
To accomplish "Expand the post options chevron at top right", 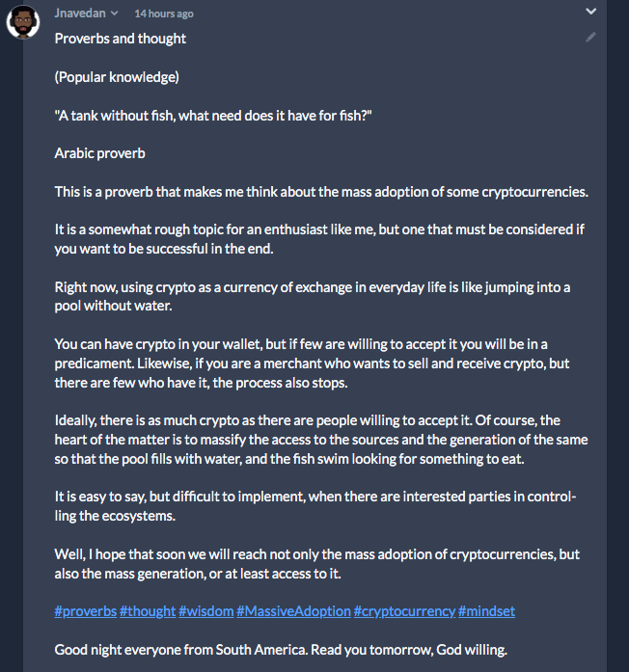I will (x=590, y=12).
